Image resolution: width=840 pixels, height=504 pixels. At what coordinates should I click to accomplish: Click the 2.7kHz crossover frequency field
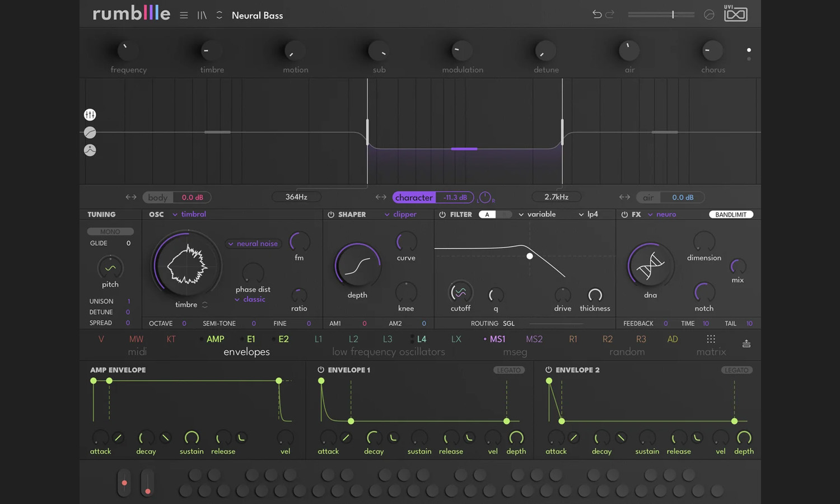(x=556, y=197)
